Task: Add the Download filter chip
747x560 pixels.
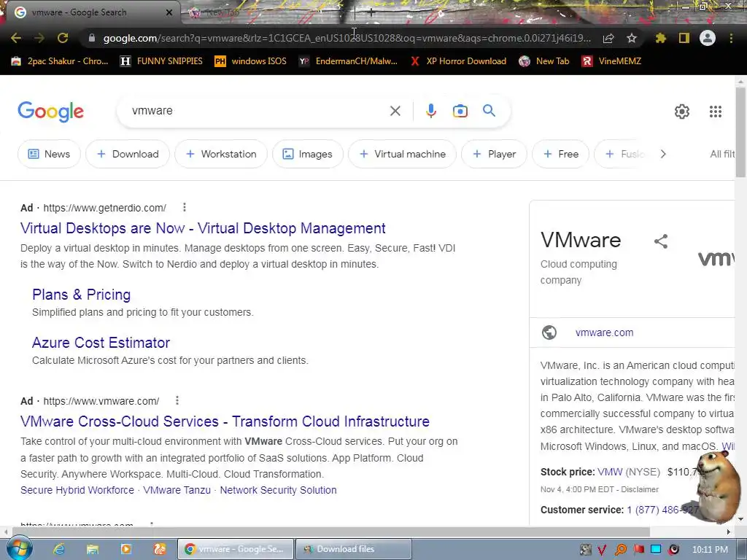Action: pyautogui.click(x=128, y=154)
